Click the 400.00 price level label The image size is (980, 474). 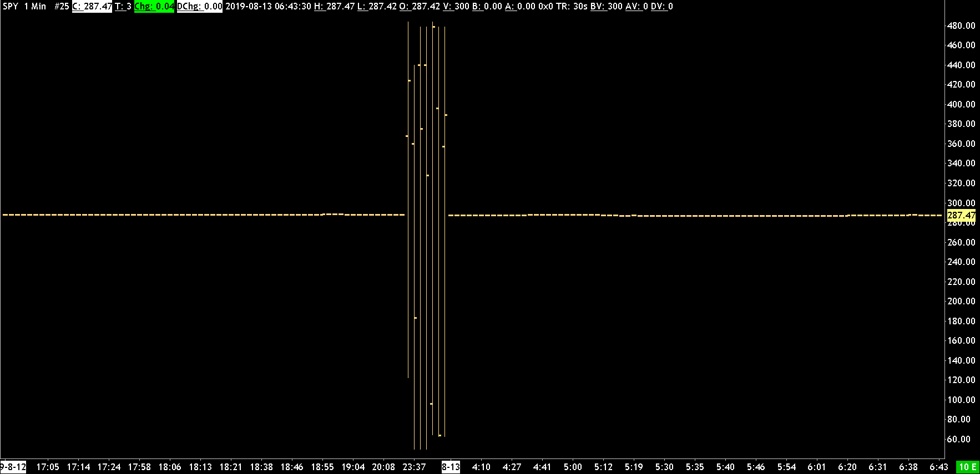coord(961,104)
